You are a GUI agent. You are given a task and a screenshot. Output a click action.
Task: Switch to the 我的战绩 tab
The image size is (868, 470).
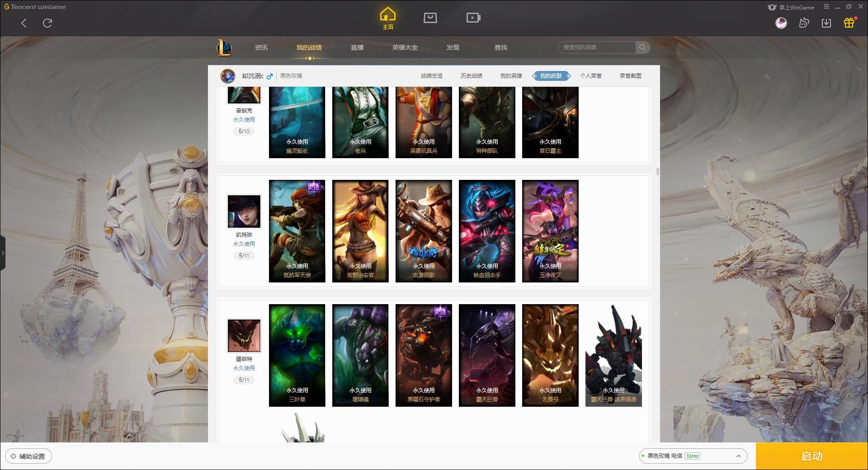[x=309, y=47]
